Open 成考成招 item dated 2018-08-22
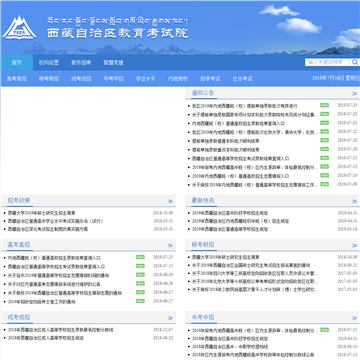This screenshot has width=360, height=360. click(x=46, y=338)
